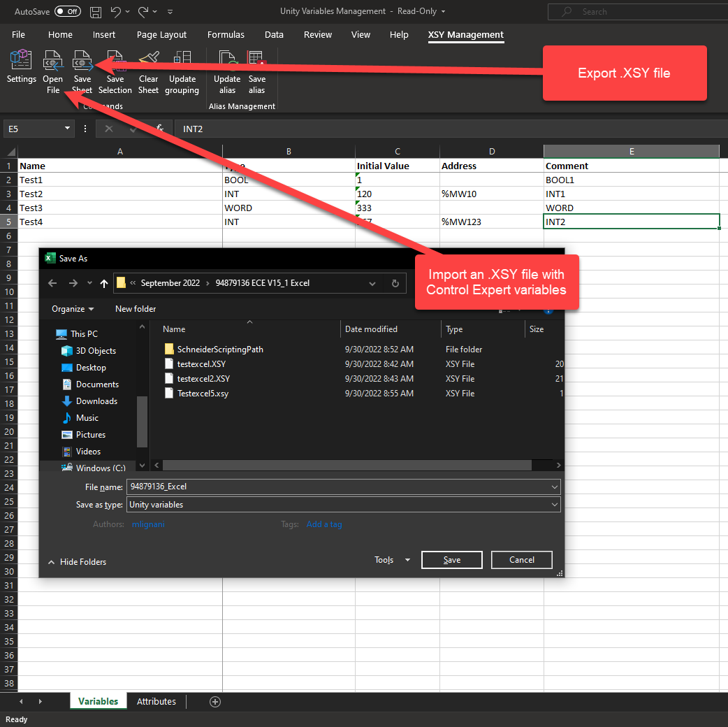Screen dimensions: 728x727
Task: Select the Videos folder
Action: point(88,451)
